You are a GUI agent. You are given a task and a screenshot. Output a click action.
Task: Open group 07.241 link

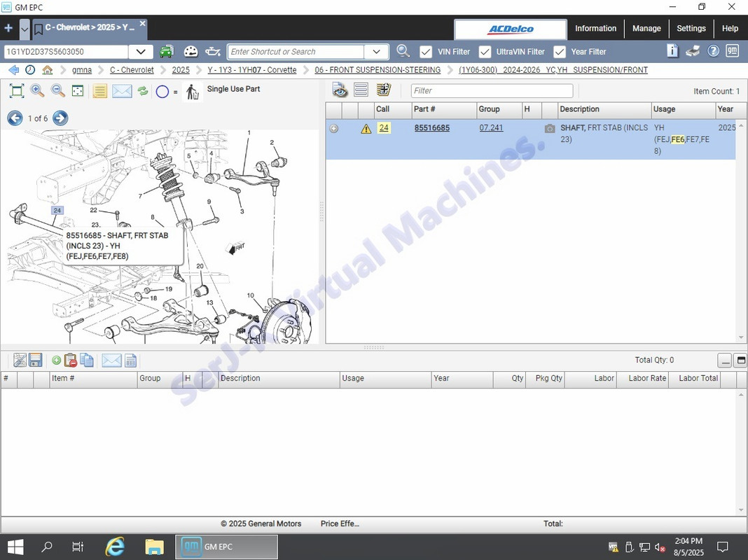pos(491,127)
